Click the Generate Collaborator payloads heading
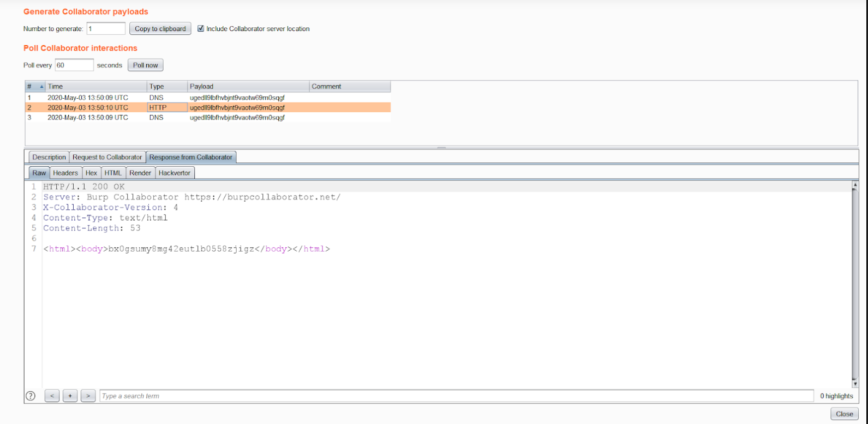The image size is (868, 424). (86, 11)
